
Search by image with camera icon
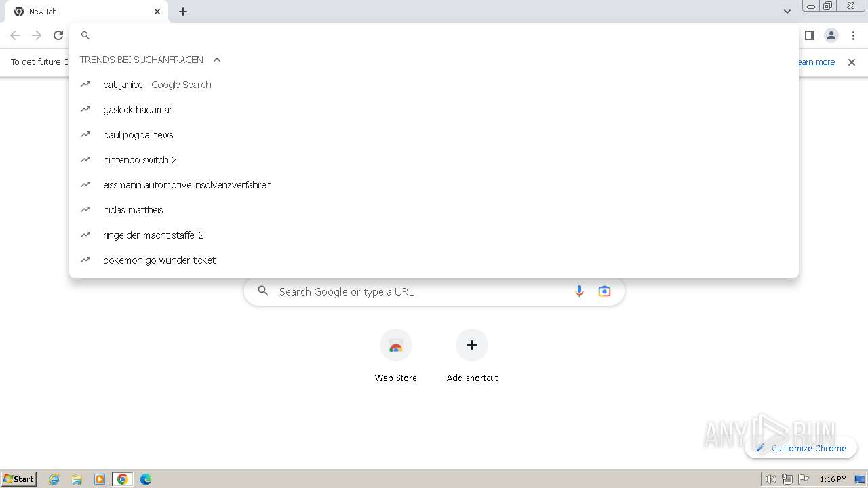click(x=604, y=291)
